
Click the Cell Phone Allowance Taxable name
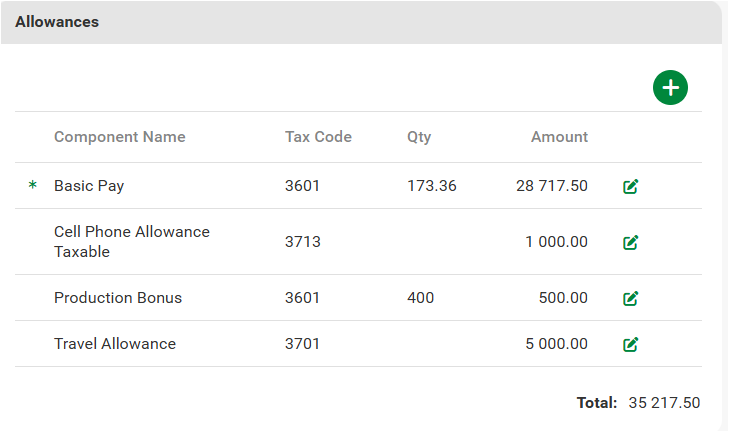point(131,242)
